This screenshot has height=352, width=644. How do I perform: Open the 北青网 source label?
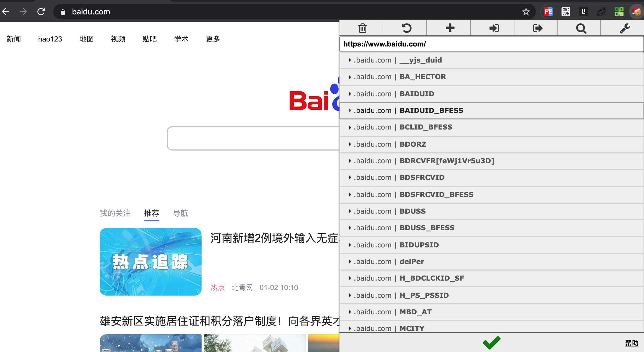point(242,288)
